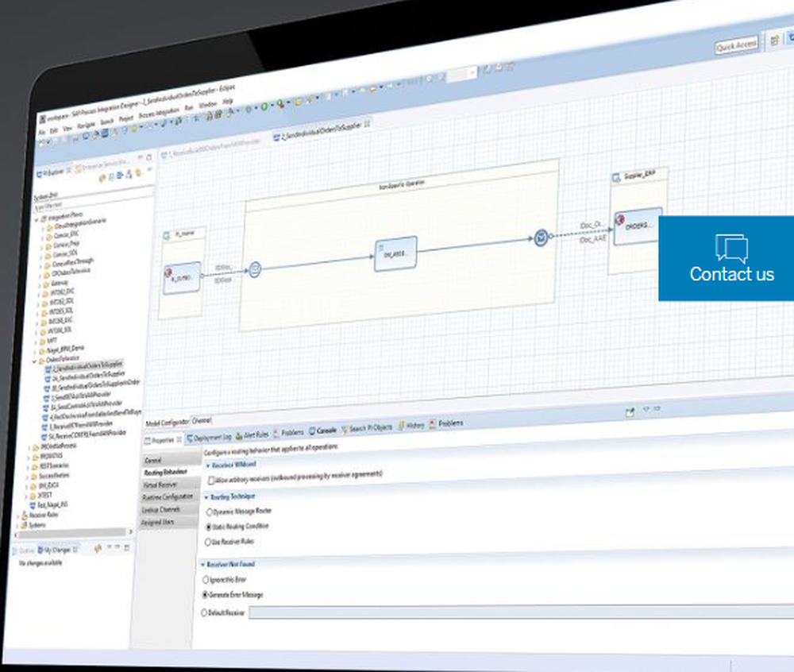The height and width of the screenshot is (672, 794).
Task: Expand the RESTScenario folder
Action: (x=29, y=467)
